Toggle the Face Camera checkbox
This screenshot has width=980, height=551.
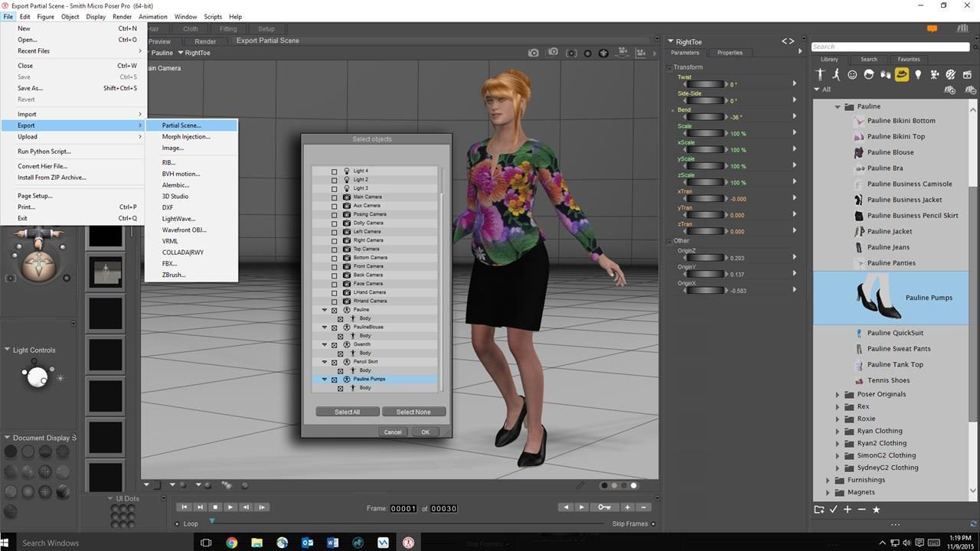[334, 283]
